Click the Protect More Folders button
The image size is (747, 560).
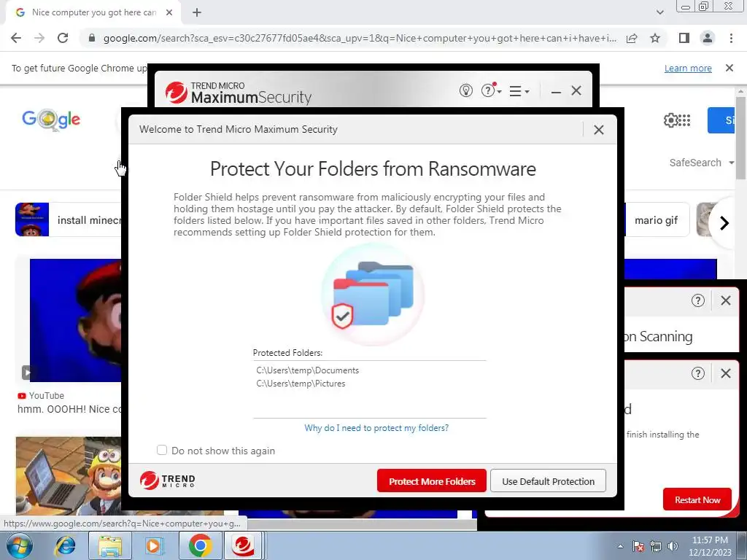[x=432, y=481]
